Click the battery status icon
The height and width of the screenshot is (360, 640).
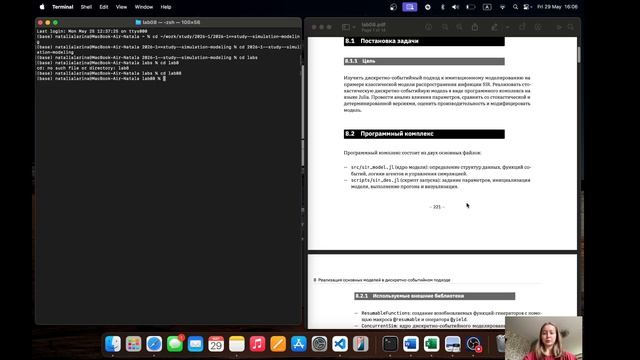tap(471, 7)
